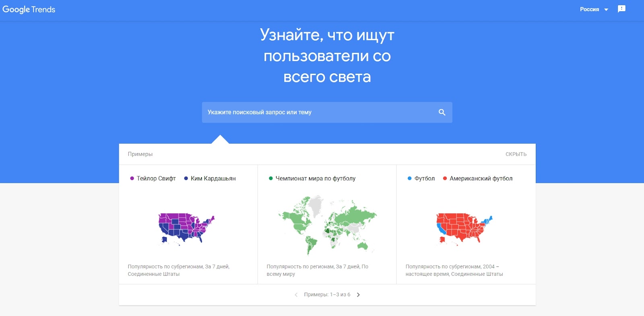644x316 pixels.
Task: Click green dot beside Чемпионат мира
Action: point(271,178)
